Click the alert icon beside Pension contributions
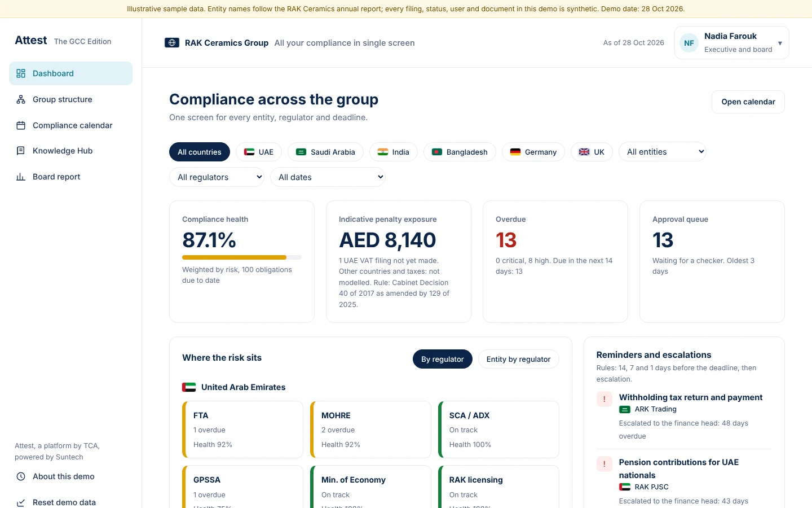812x508 pixels. point(604,464)
